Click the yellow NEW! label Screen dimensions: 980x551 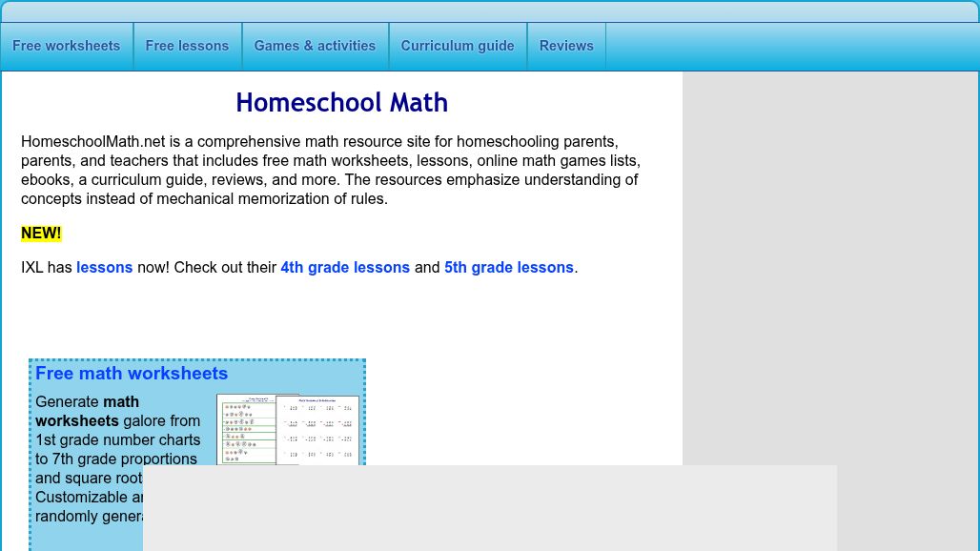pyautogui.click(x=41, y=233)
